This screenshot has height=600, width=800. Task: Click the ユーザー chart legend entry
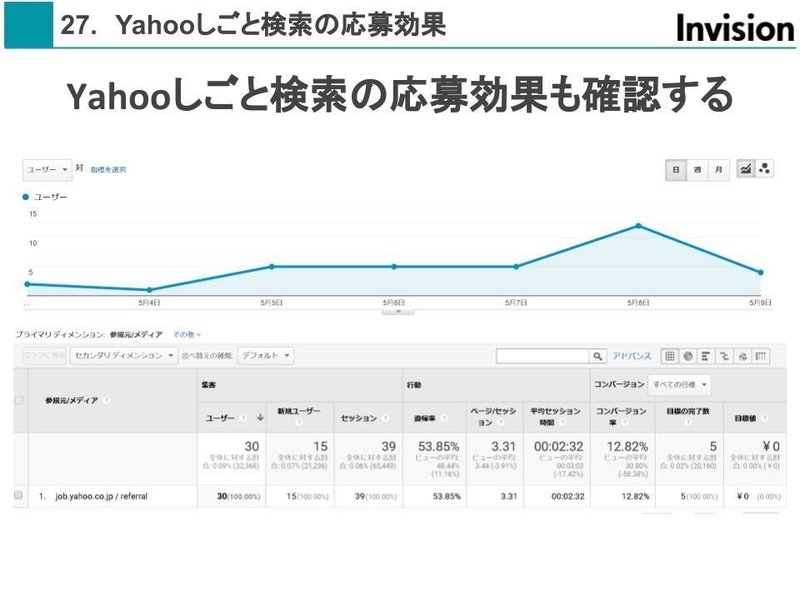[45, 197]
